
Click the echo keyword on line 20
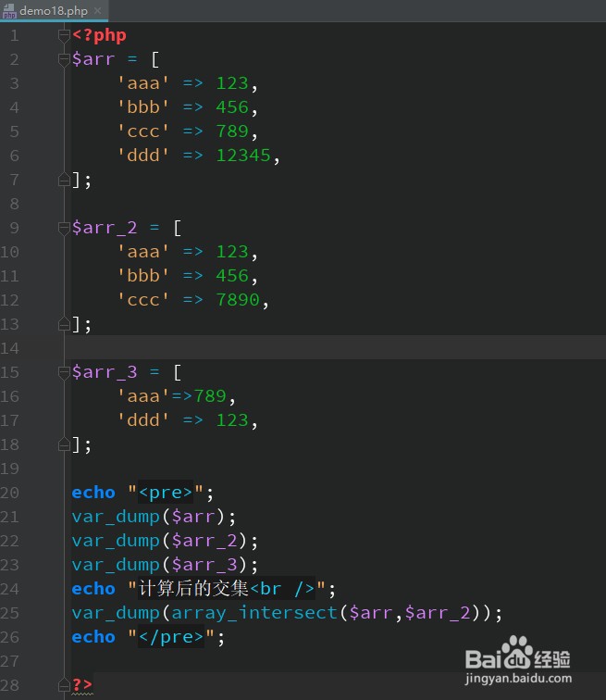point(93,493)
